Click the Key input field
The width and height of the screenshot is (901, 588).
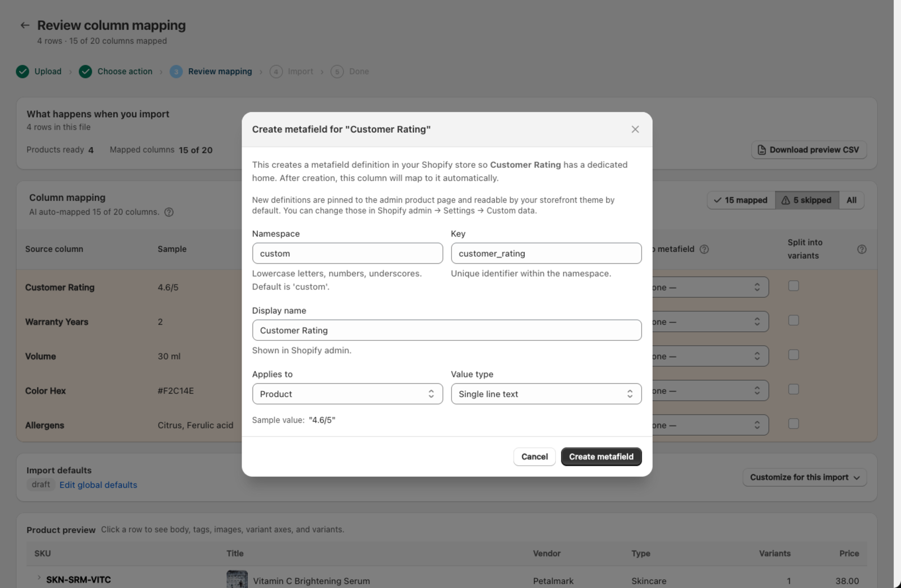pyautogui.click(x=546, y=253)
